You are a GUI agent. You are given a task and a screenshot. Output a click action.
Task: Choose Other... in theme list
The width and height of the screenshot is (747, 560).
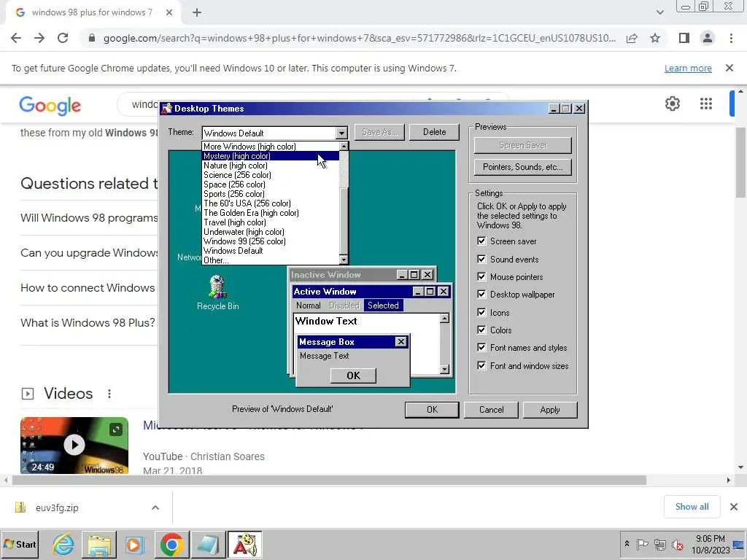tap(271, 260)
